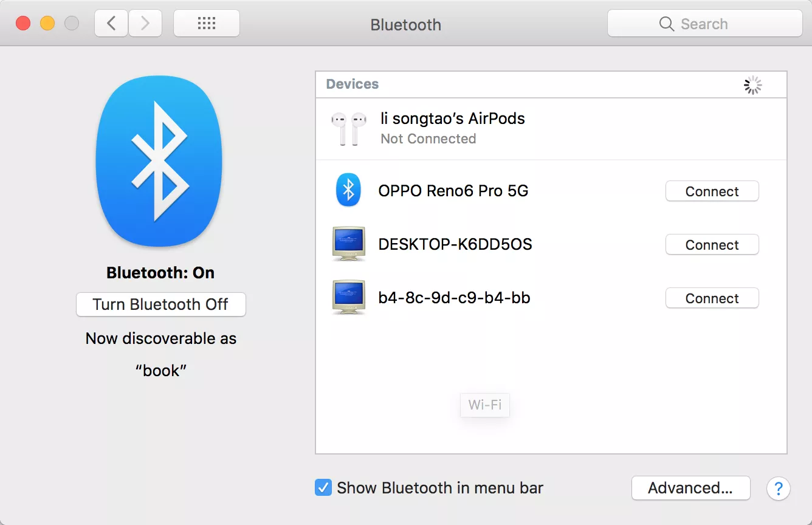Select the b4-8c-9d-c9-b4-bb name
The width and height of the screenshot is (812, 525).
[454, 298]
